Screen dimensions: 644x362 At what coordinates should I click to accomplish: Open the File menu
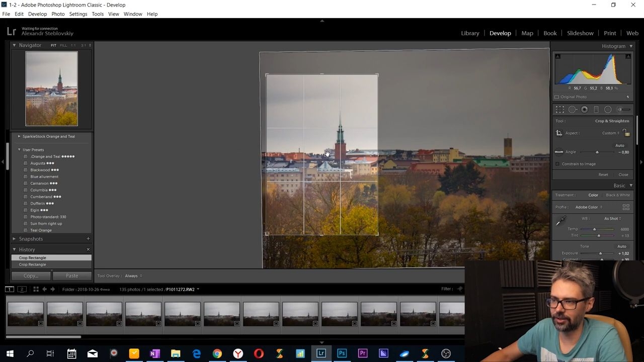pos(6,14)
